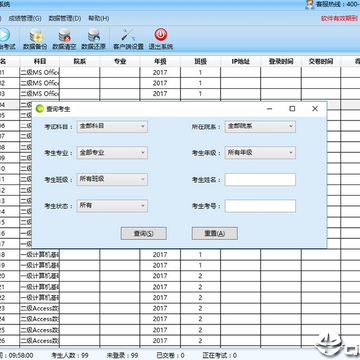Expand the 考生年级 combo box

pos(260,153)
